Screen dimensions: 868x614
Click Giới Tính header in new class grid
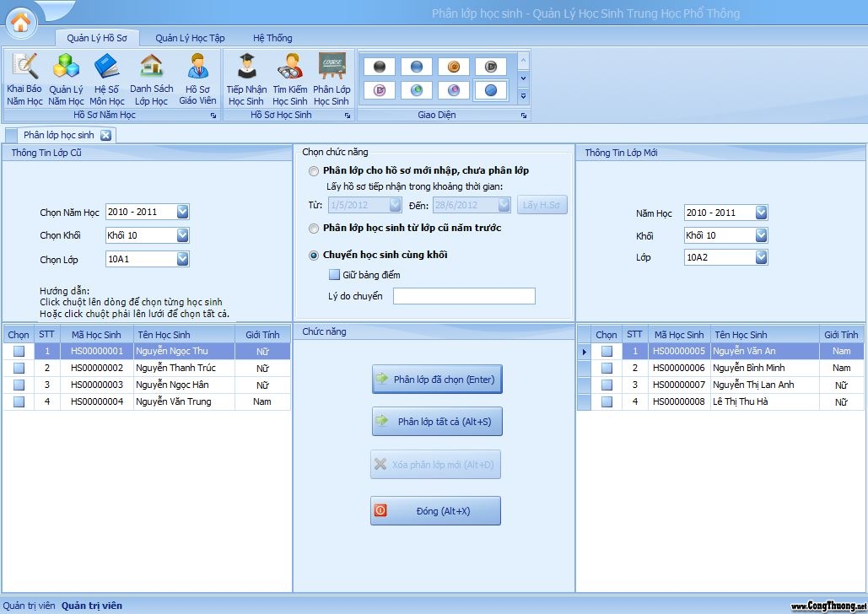pyautogui.click(x=841, y=335)
